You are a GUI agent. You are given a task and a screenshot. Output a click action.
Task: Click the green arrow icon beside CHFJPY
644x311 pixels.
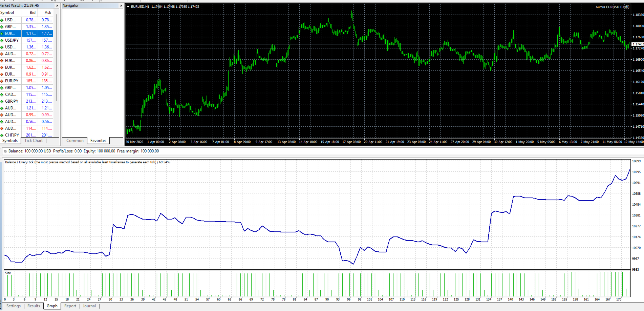click(2, 135)
